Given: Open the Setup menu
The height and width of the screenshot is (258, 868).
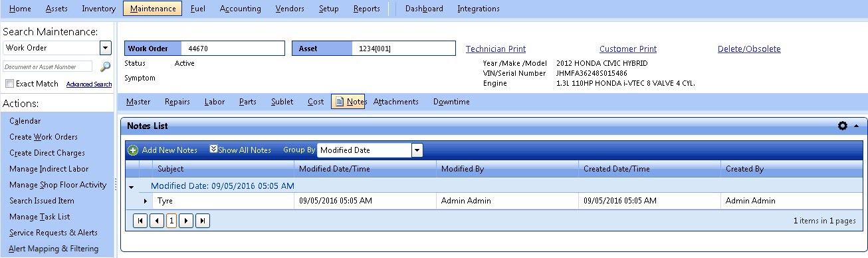Looking at the screenshot, I should coord(328,9).
